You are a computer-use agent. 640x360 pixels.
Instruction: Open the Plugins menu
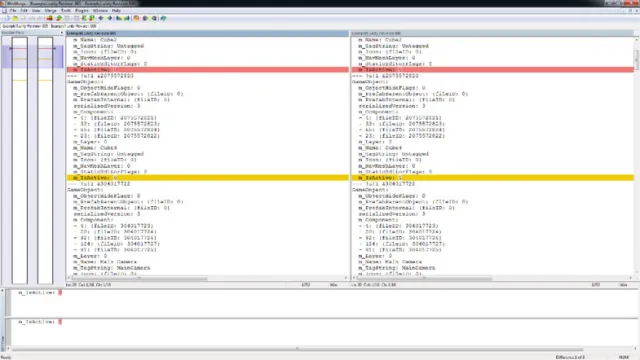82,11
